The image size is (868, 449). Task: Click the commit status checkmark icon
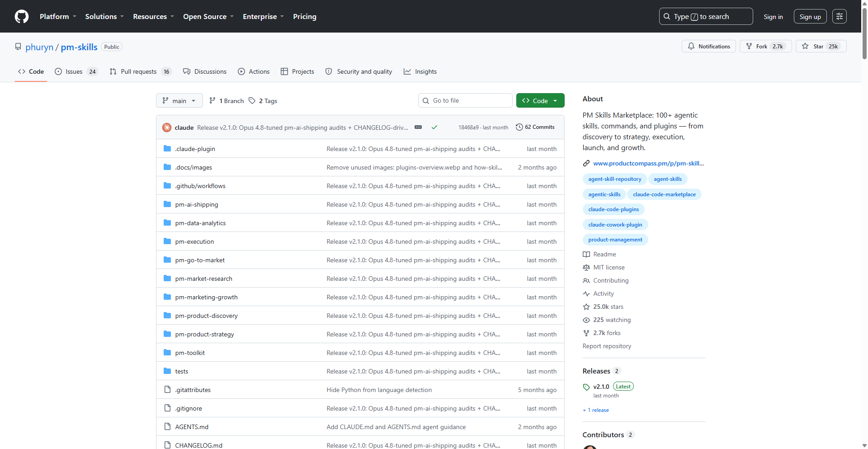coord(434,128)
